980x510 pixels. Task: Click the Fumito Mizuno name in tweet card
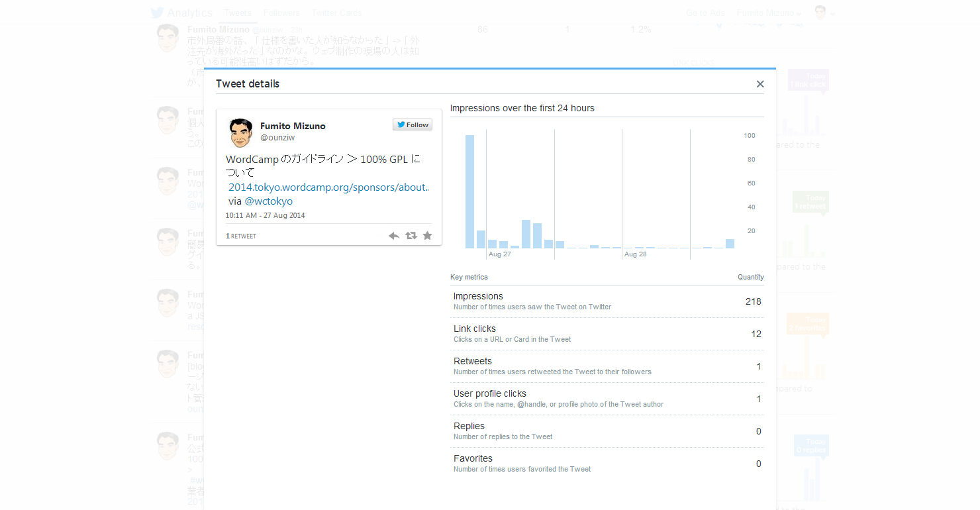[x=293, y=126]
